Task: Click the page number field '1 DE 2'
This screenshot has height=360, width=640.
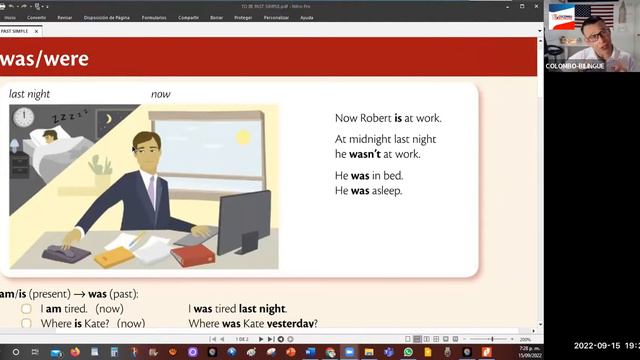Action: pos(242,339)
